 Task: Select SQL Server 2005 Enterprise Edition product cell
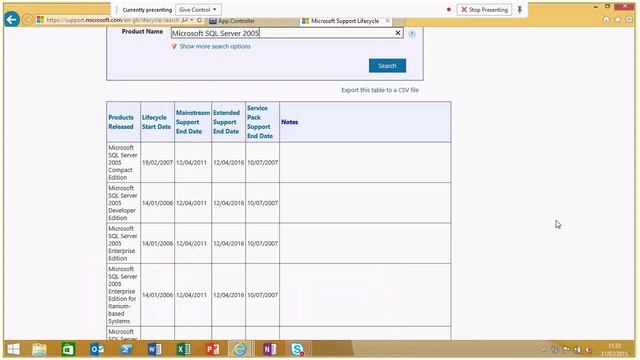coord(123,243)
